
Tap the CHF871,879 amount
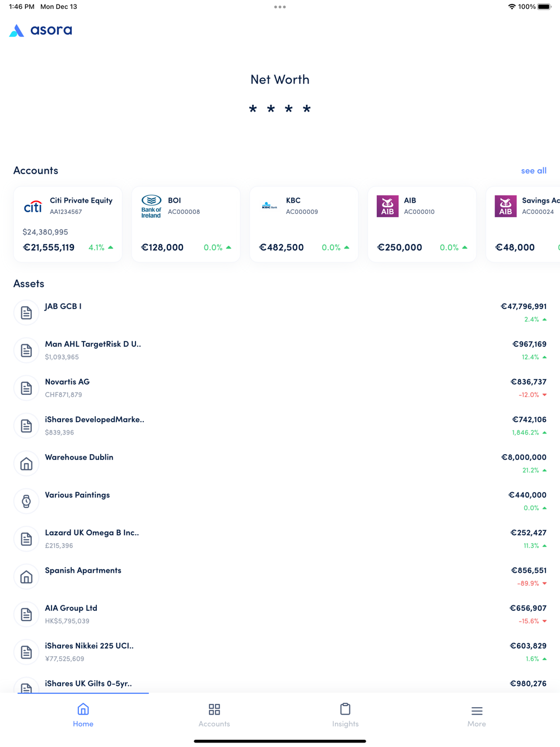click(x=63, y=395)
